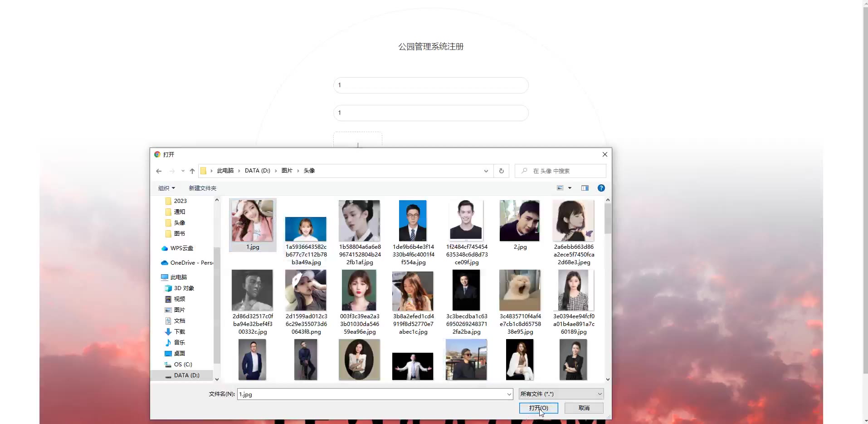This screenshot has width=868, height=424.
Task: Open the 组织 menu
Action: point(166,188)
